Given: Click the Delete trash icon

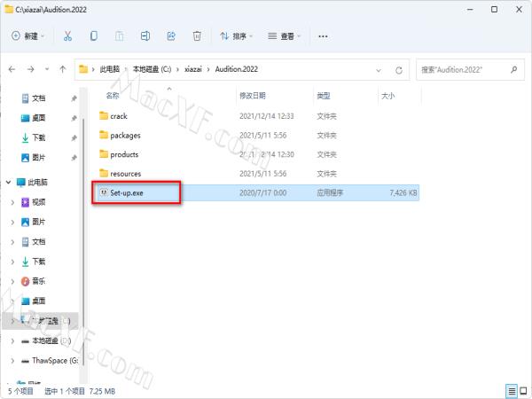Looking at the screenshot, I should coord(197,36).
